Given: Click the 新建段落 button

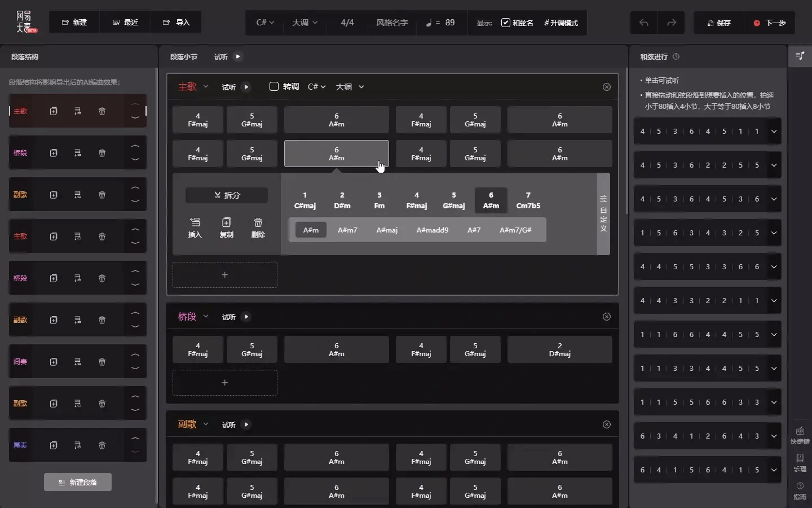Looking at the screenshot, I should (78, 482).
